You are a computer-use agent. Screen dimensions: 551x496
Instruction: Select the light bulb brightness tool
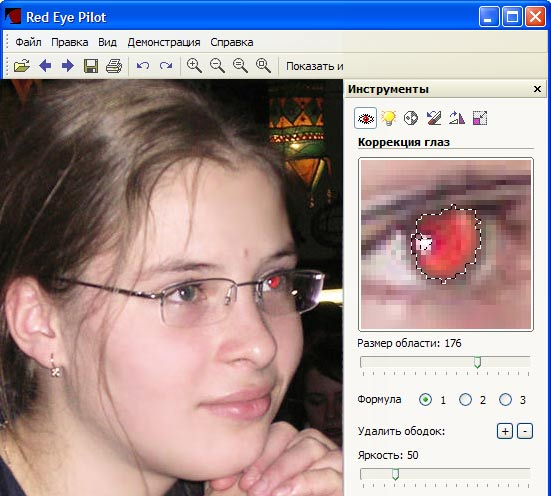click(x=388, y=118)
